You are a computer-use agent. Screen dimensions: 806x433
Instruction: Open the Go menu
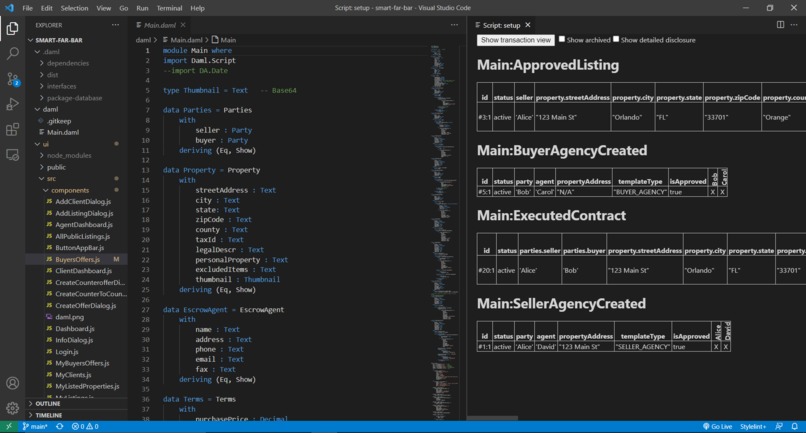pos(124,8)
